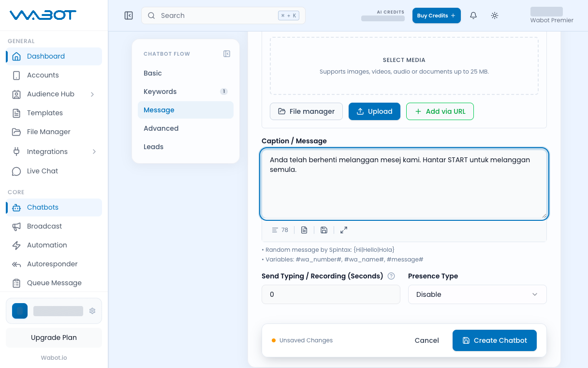Open Automation page

(x=54, y=245)
